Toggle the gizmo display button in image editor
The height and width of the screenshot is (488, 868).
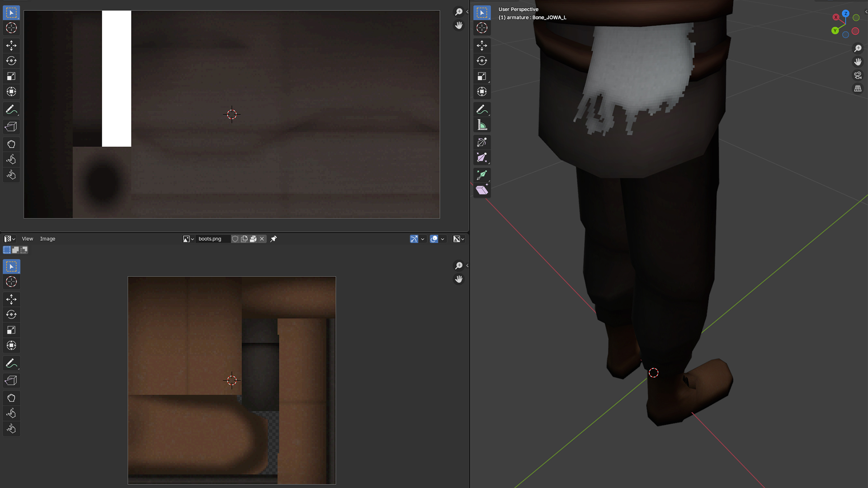pyautogui.click(x=414, y=239)
